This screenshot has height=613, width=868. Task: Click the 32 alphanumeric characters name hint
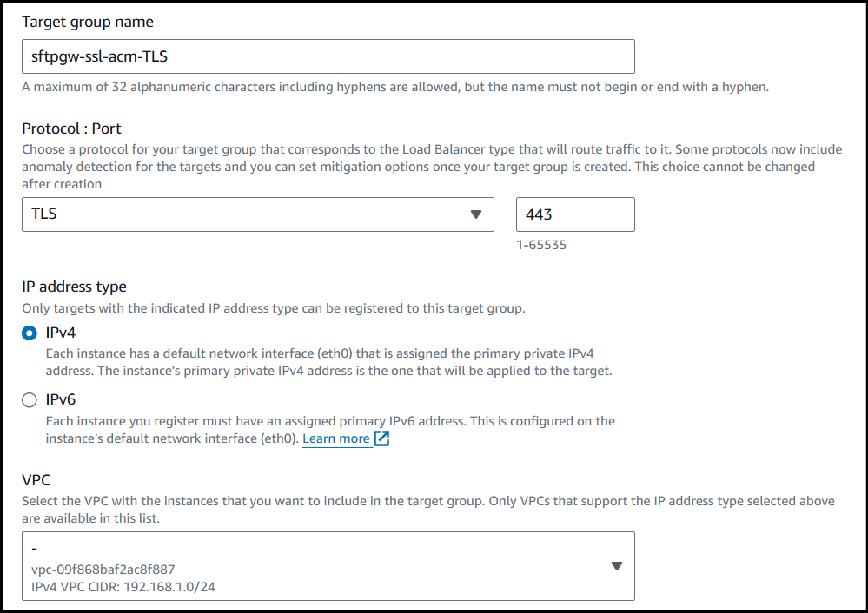coord(395,87)
